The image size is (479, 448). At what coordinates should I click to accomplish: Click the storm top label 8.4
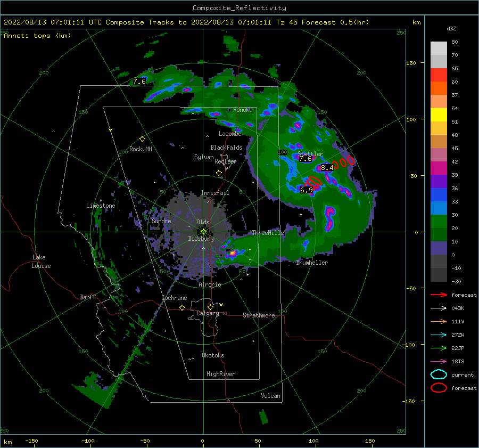click(x=327, y=168)
